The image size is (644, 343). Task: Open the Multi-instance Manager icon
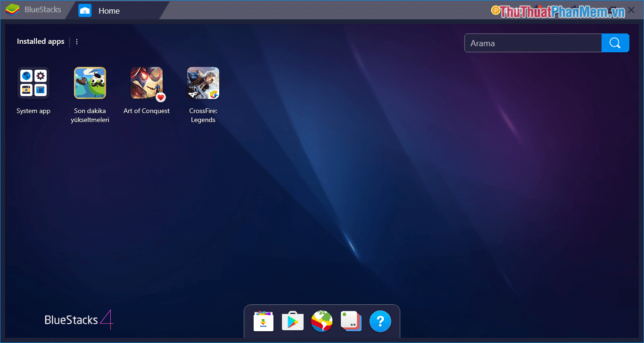[351, 321]
